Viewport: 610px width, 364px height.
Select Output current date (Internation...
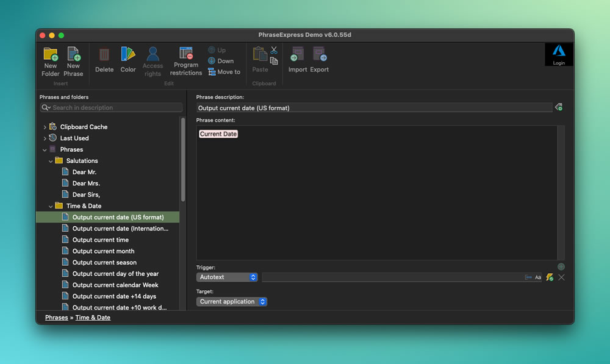tap(120, 228)
